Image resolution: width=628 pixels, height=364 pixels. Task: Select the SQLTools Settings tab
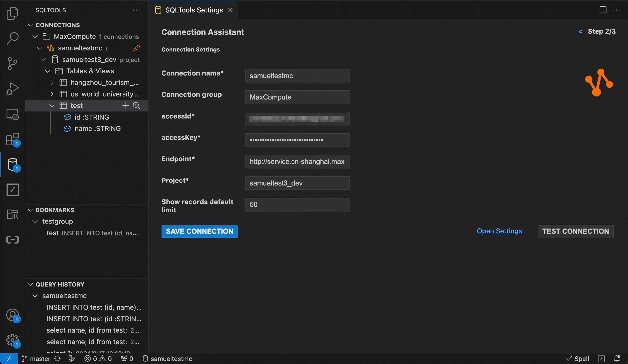(194, 10)
